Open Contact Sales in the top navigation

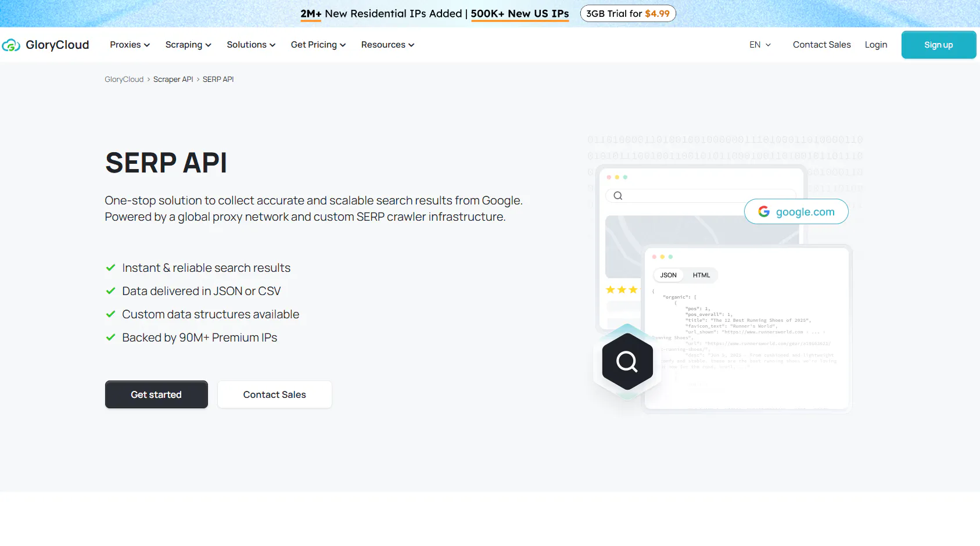click(x=822, y=45)
